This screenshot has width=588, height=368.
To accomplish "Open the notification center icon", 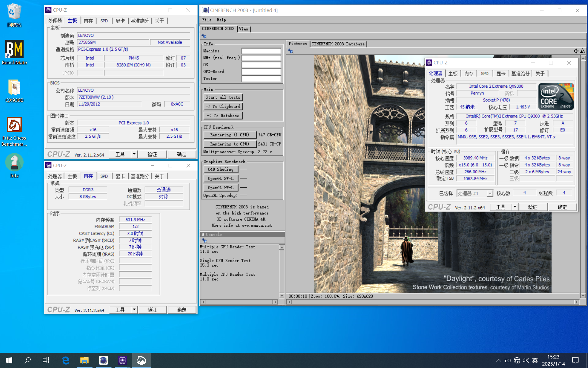I will [x=575, y=360].
